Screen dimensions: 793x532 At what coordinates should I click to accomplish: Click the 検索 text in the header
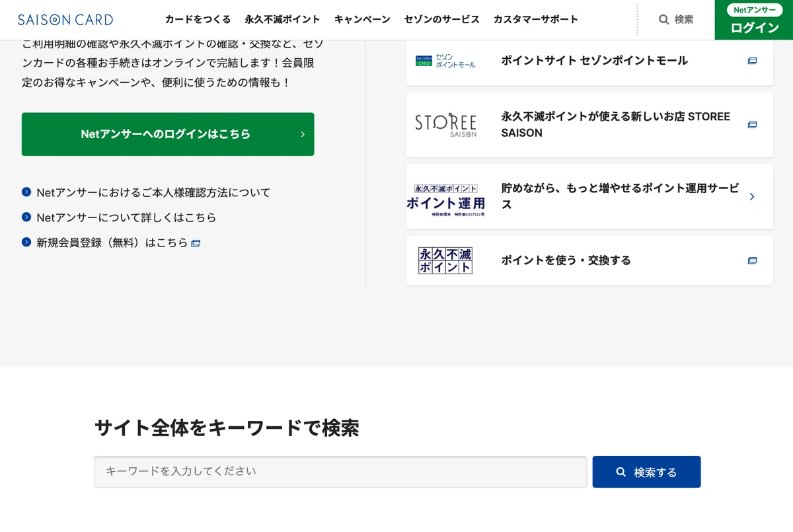tap(684, 20)
